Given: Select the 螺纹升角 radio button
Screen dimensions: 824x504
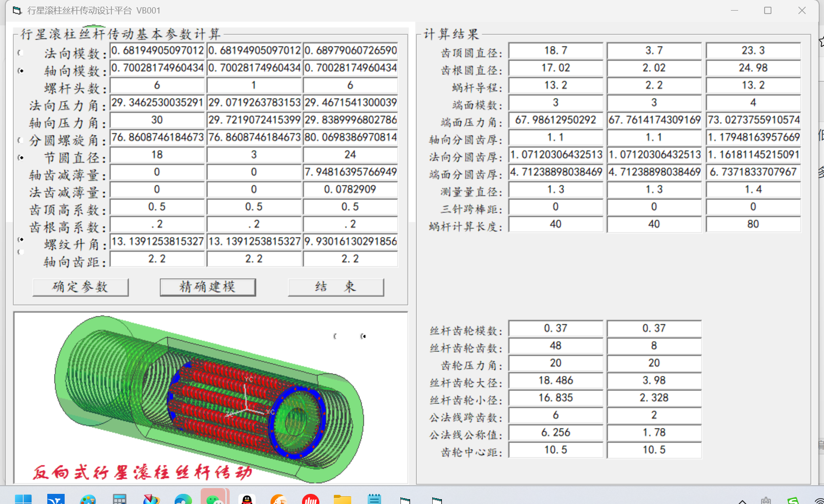Looking at the screenshot, I should (20, 239).
